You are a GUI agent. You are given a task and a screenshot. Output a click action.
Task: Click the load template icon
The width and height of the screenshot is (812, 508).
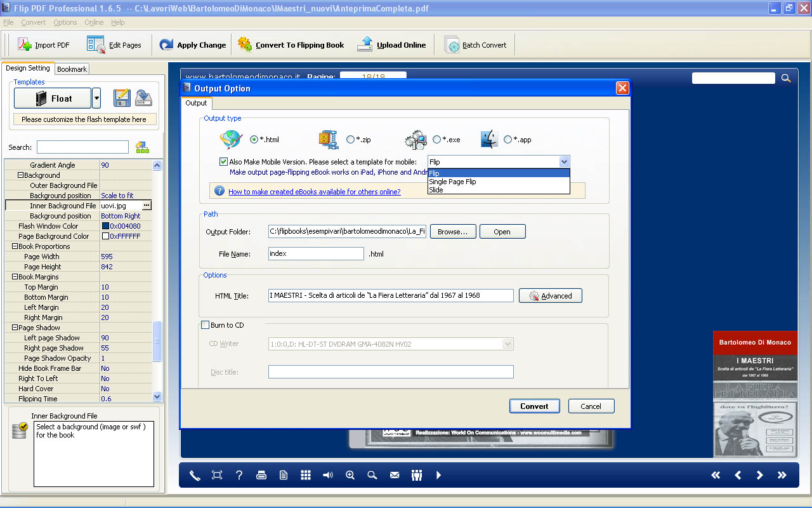click(143, 98)
